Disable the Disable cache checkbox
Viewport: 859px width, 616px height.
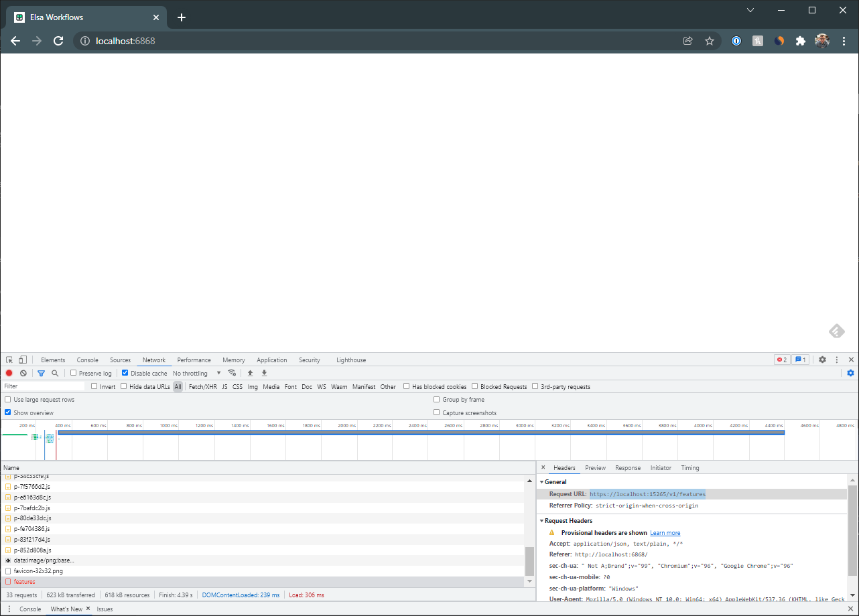[x=125, y=373]
